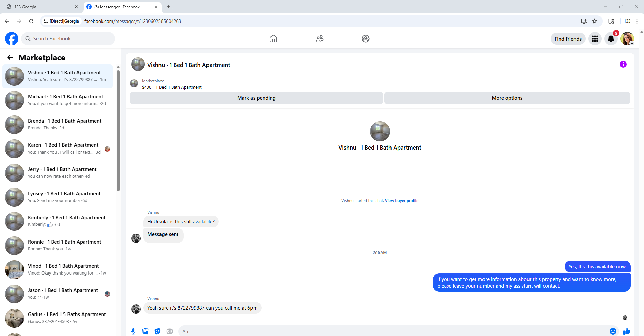Click the long blue message about leaving your number
644x336 pixels.
[x=532, y=283]
